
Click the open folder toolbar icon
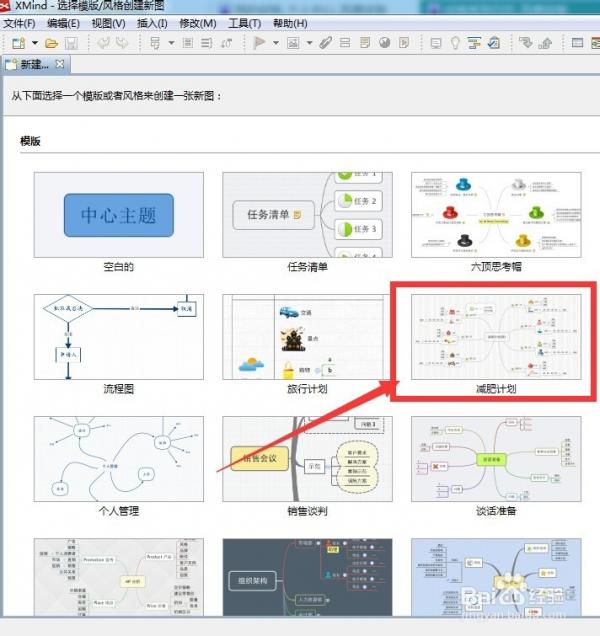[52, 43]
